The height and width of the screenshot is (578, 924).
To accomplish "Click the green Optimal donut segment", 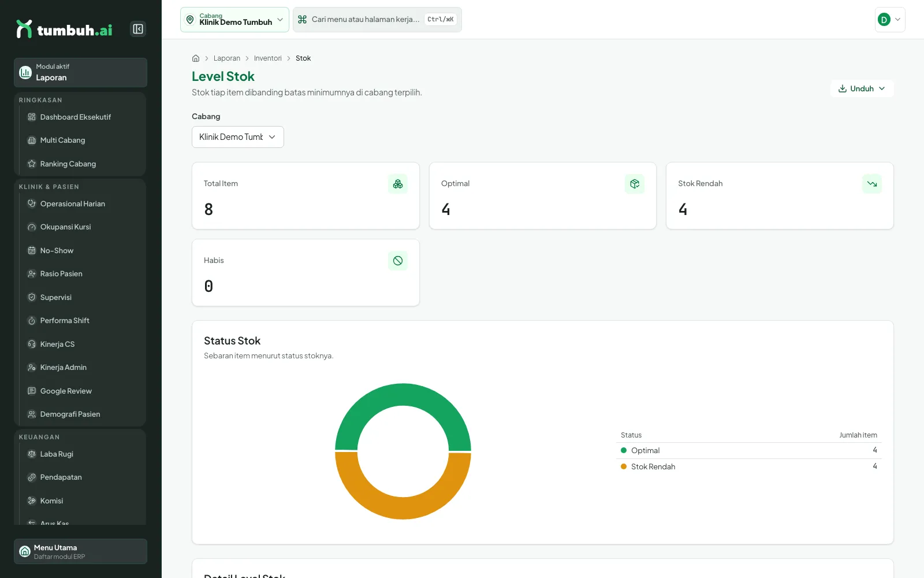I will [403, 394].
